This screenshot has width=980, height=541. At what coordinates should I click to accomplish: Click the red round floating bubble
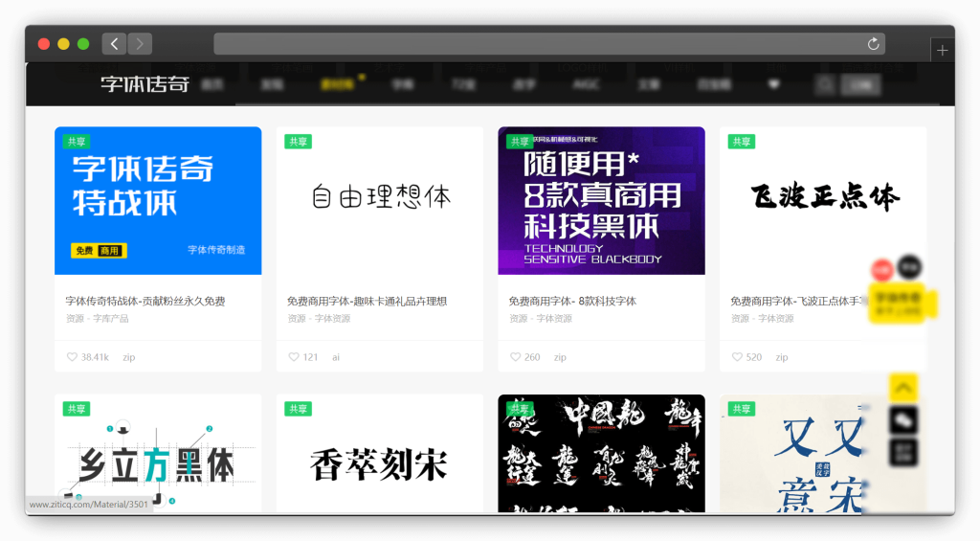coord(882,270)
